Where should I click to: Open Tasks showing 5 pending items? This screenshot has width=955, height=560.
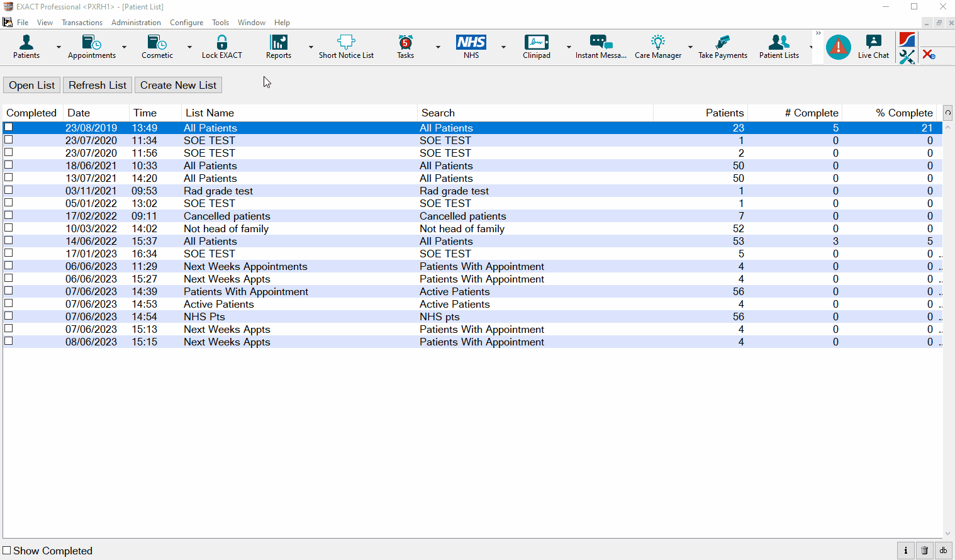tap(405, 47)
